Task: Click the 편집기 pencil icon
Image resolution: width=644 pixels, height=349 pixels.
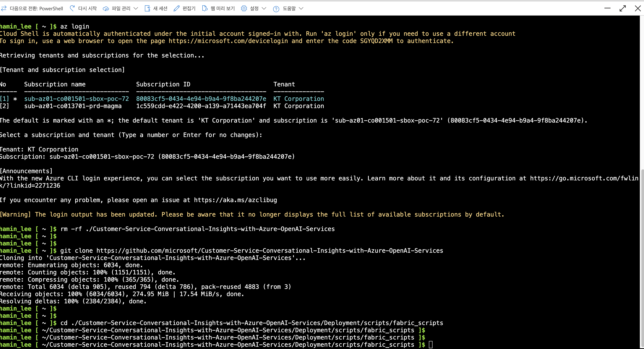Action: pos(177,9)
